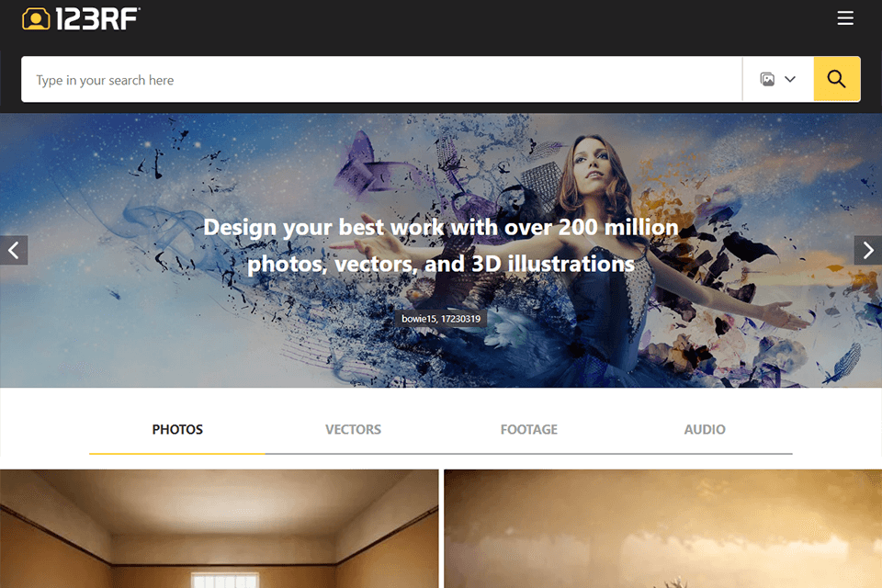The width and height of the screenshot is (882, 588).
Task: Advance to the next banner slide
Action: [x=868, y=250]
